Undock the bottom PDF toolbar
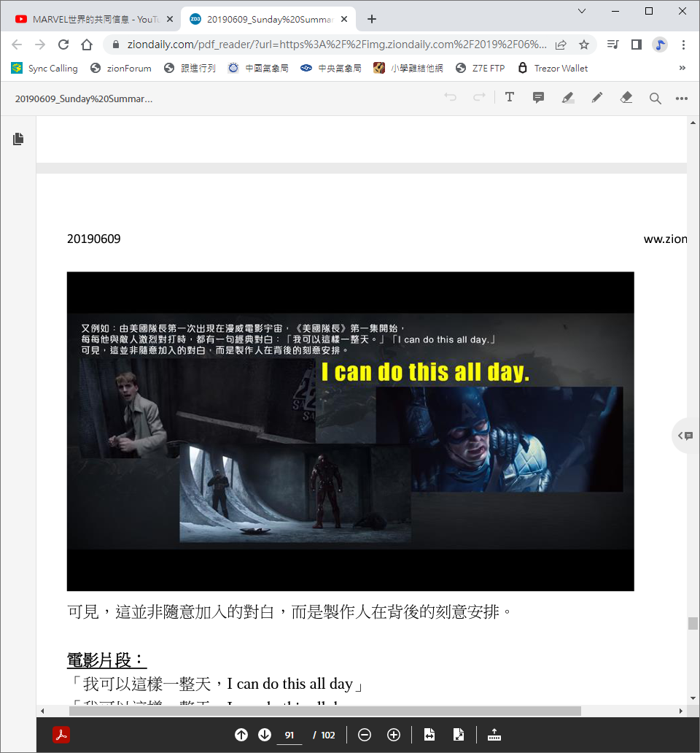700x753 pixels. click(494, 735)
